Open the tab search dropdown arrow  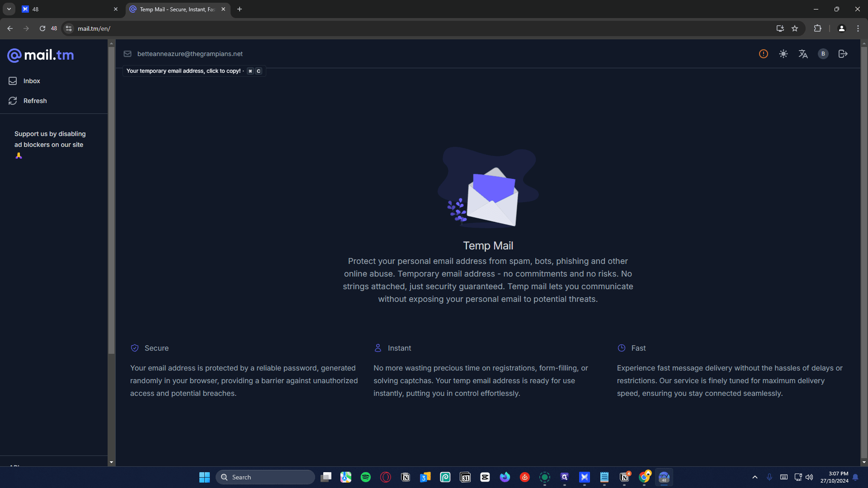pyautogui.click(x=9, y=9)
